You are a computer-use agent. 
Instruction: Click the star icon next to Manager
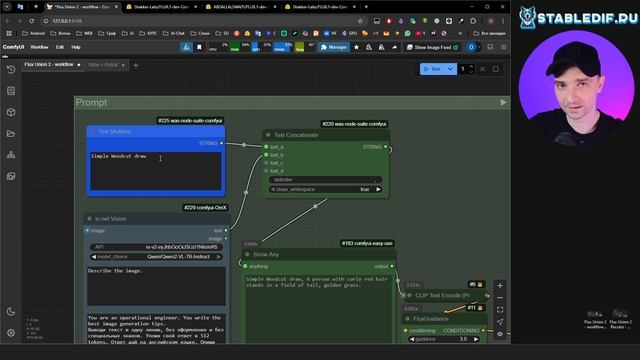(x=356, y=47)
